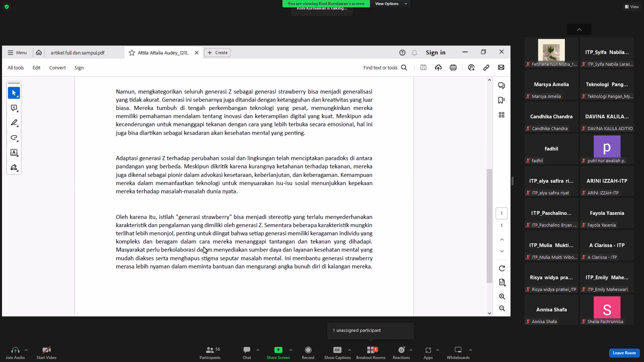Toggle Start Video in Zoom
This screenshot has height=362, width=644.
click(x=46, y=353)
